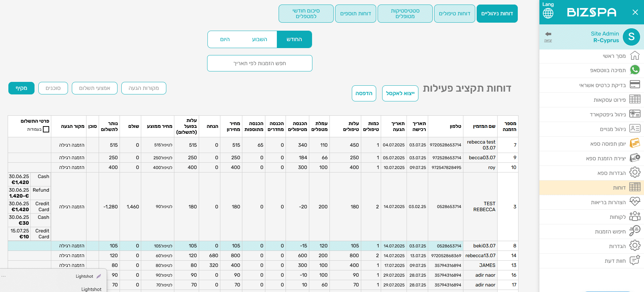The width and height of the screenshot is (644, 292).
Task: Toggle the commission checkbox in payment details header
Action: [x=46, y=129]
